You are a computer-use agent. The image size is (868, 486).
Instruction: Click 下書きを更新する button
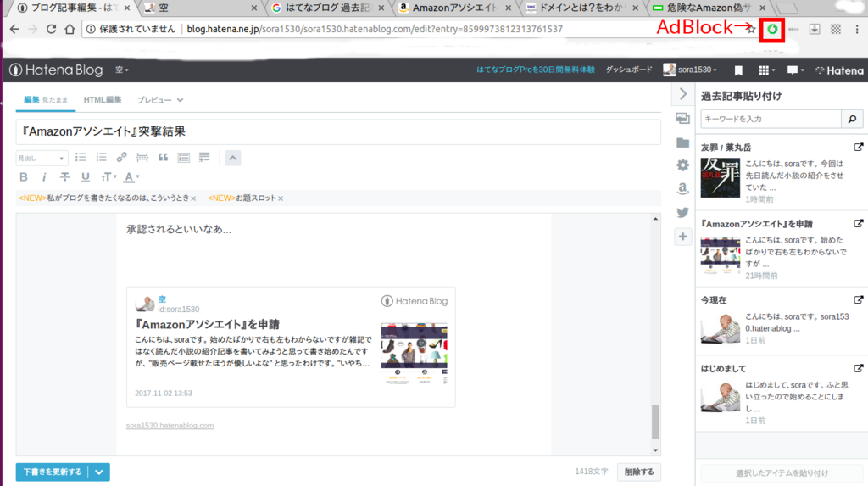click(x=52, y=472)
